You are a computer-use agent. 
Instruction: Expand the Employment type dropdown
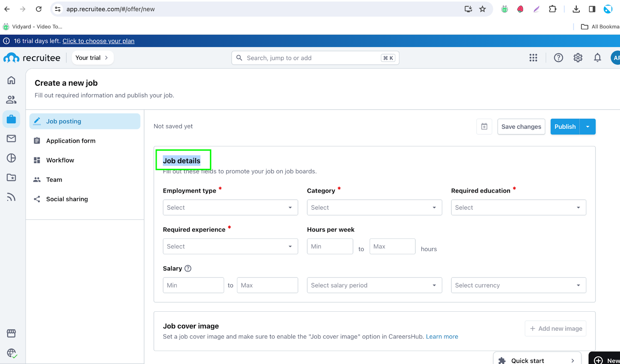click(x=230, y=208)
